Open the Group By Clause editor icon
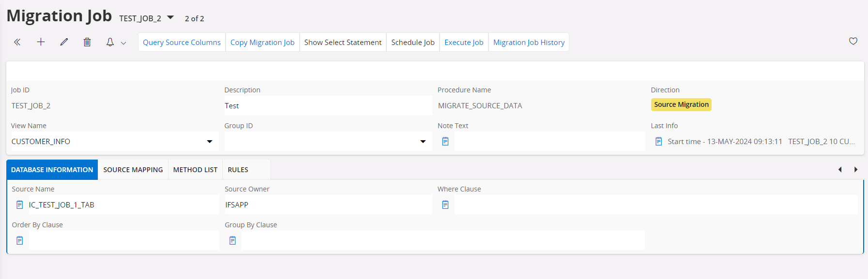 (x=233, y=240)
